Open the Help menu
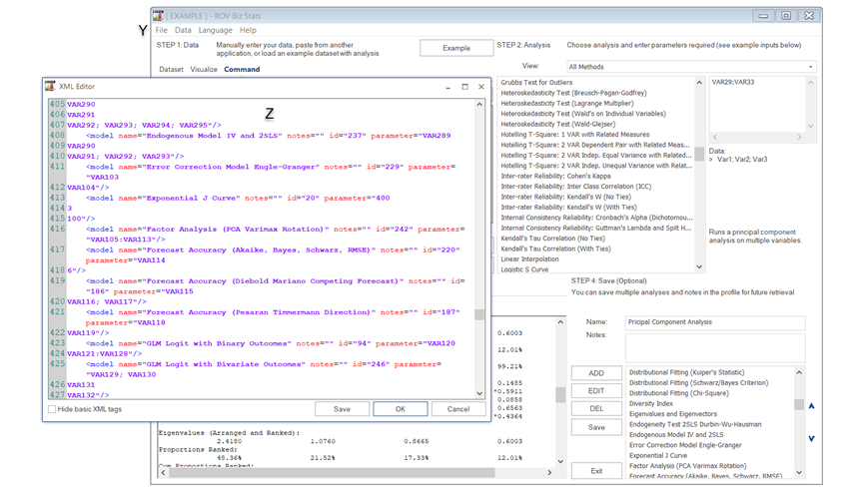Image resolution: width=868 pixels, height=491 pixels. click(x=248, y=30)
